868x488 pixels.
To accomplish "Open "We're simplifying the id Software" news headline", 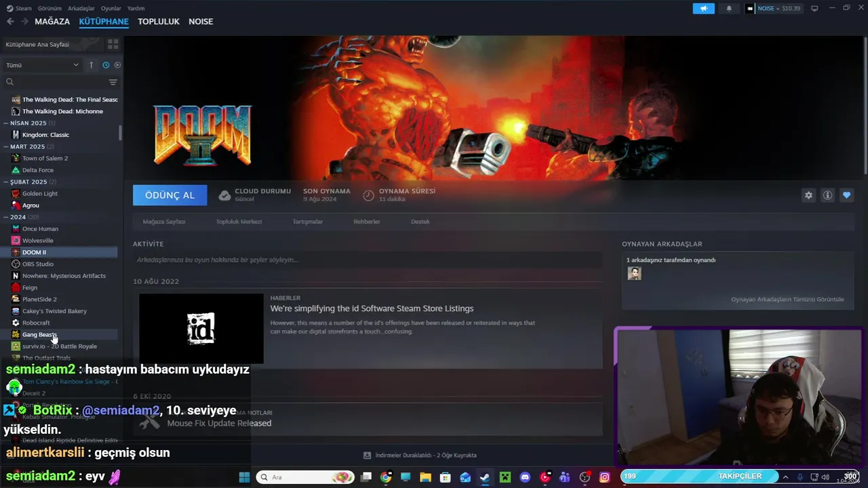I will pos(372,308).
